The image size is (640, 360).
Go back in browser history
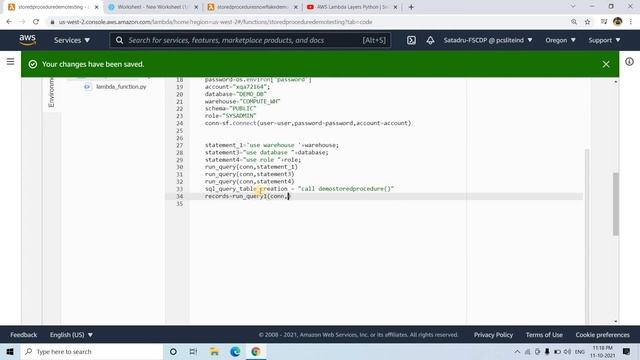[x=9, y=22]
